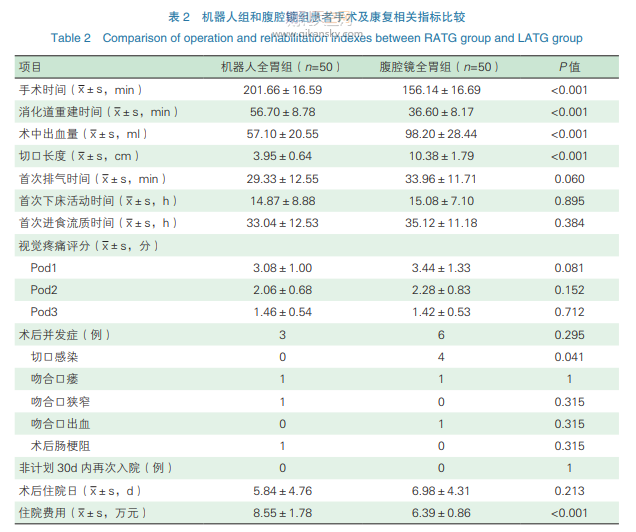The height and width of the screenshot is (532, 636).
Task: Select the P value 0.041
Action: click(569, 357)
